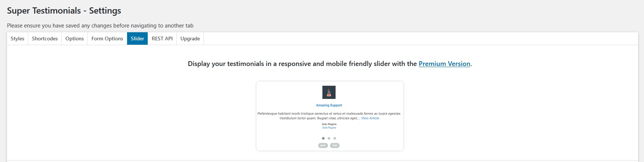Open the Upgrade tab
The image size is (644, 162).
pyautogui.click(x=190, y=38)
